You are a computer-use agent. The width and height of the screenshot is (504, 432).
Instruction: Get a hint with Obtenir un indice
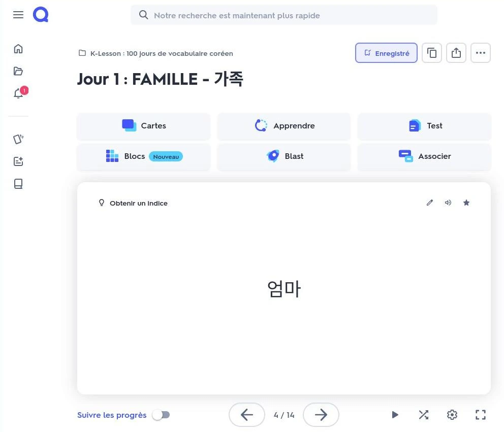133,203
